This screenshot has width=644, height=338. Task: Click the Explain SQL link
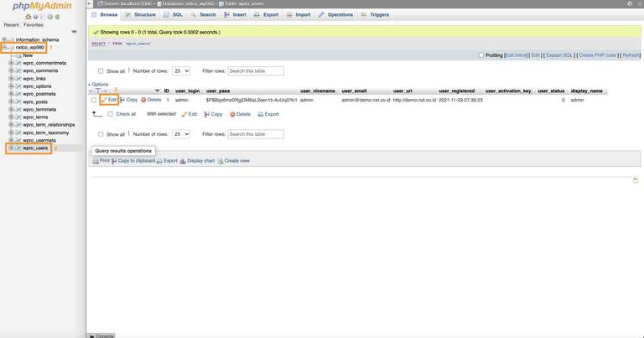click(x=559, y=55)
